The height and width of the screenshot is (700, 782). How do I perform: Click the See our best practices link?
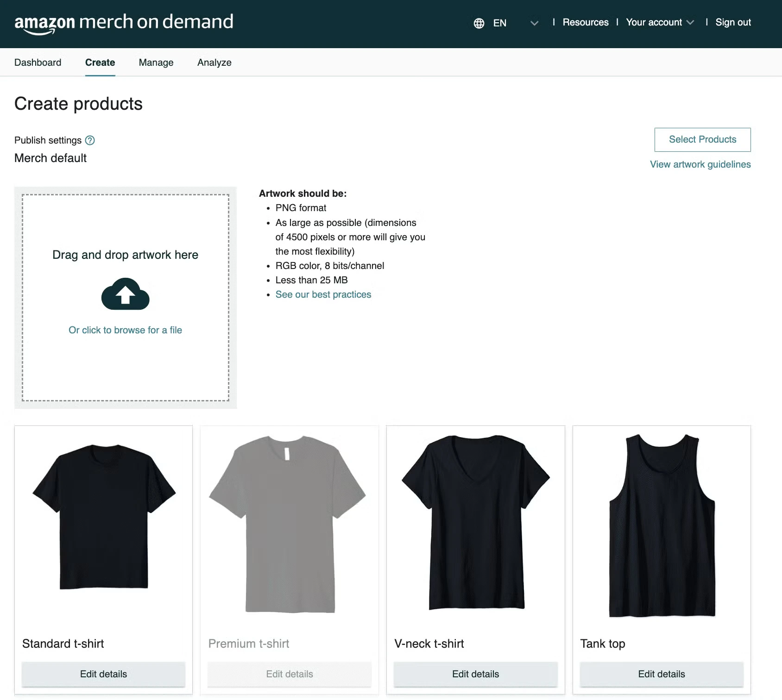click(323, 294)
